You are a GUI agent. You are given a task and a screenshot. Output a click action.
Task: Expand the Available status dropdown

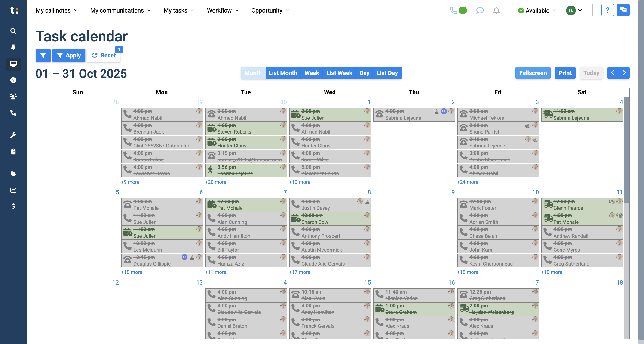[537, 10]
